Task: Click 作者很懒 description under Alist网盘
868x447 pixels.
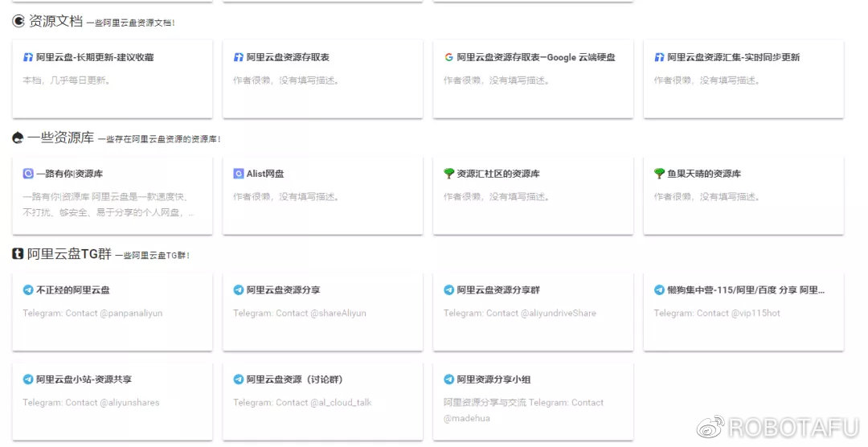Action: pyautogui.click(x=286, y=197)
